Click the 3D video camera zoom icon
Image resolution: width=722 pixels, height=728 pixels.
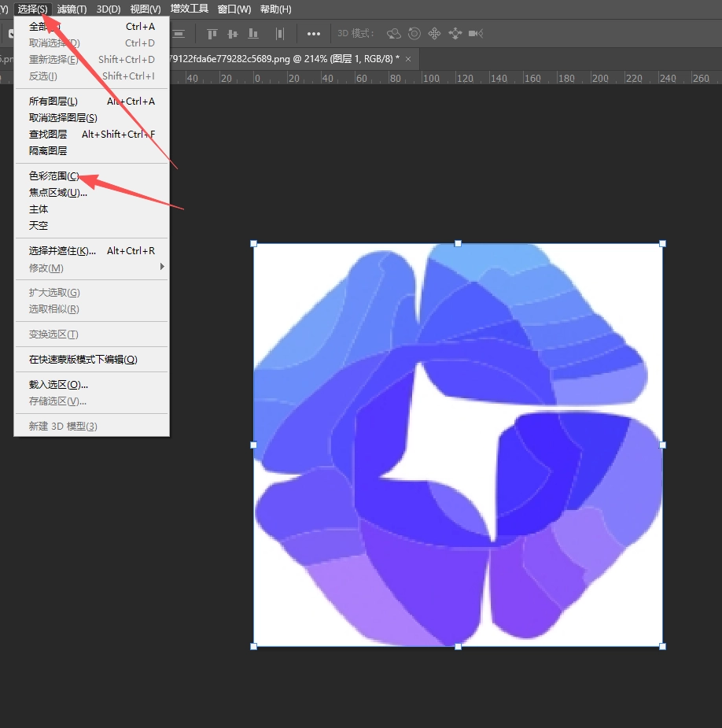pos(475,34)
